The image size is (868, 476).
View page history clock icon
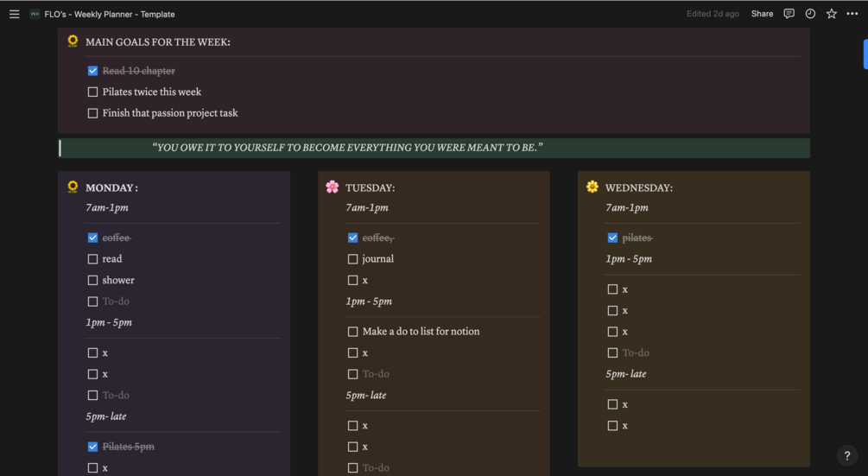coord(810,14)
